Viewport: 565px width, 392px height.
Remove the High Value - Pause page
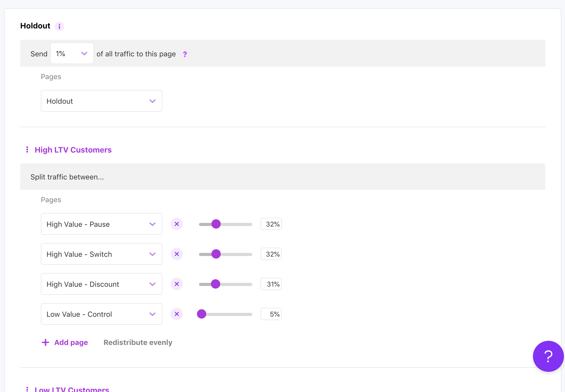tap(177, 224)
